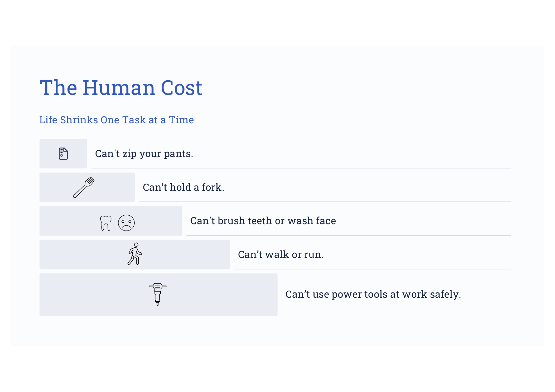This screenshot has height=392, width=555.
Task: Select the divider line below 'Can't walk or run.'
Action: [372, 269]
